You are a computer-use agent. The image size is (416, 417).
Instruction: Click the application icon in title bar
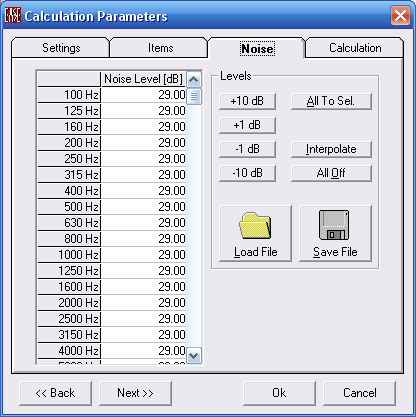pos(13,15)
